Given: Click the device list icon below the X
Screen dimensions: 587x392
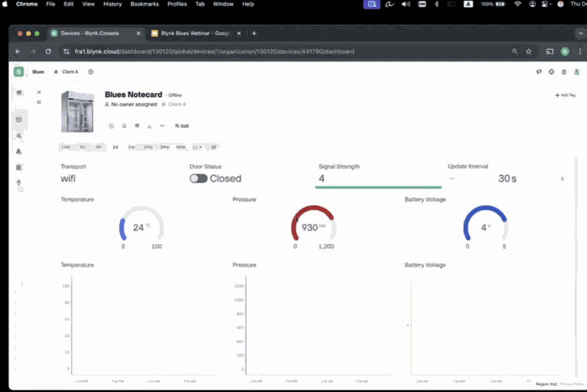Looking at the screenshot, I should pos(39,102).
